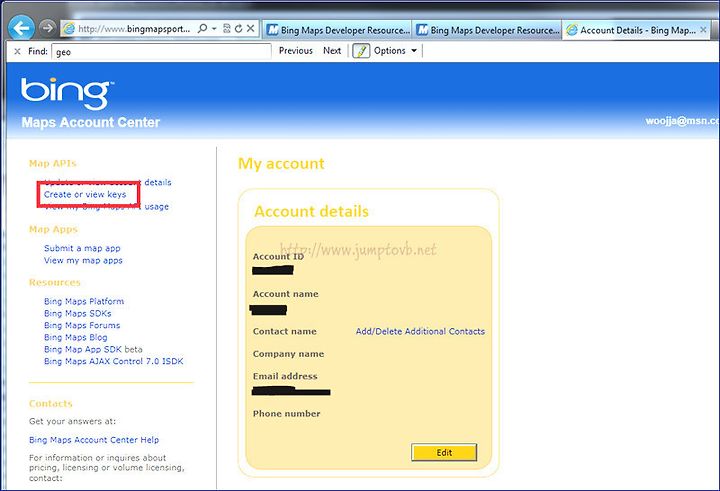Click the Company name label
Image resolution: width=720 pixels, height=491 pixels.
tap(288, 354)
